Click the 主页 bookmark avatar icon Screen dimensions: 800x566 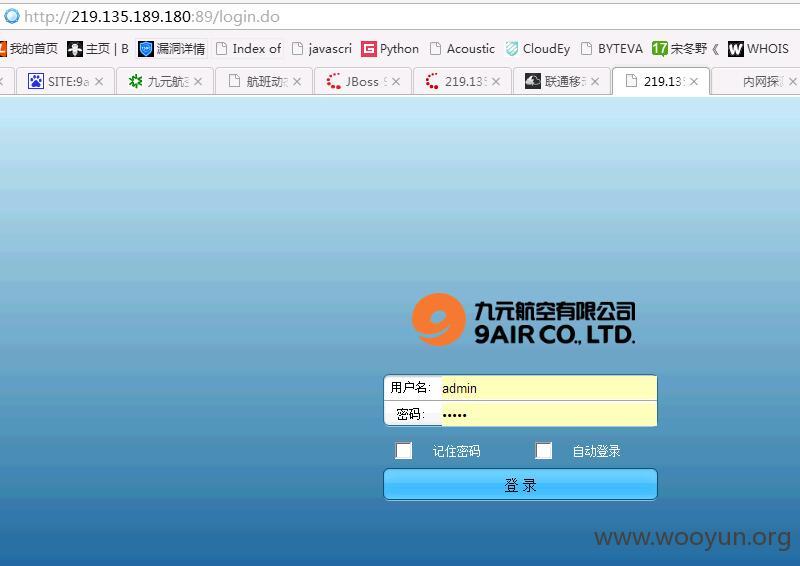pos(74,49)
